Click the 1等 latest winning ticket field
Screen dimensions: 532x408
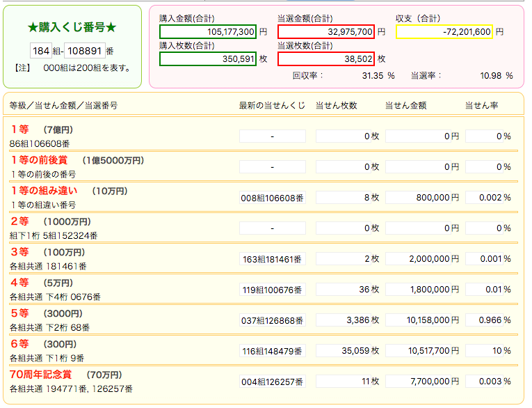tap(272, 136)
